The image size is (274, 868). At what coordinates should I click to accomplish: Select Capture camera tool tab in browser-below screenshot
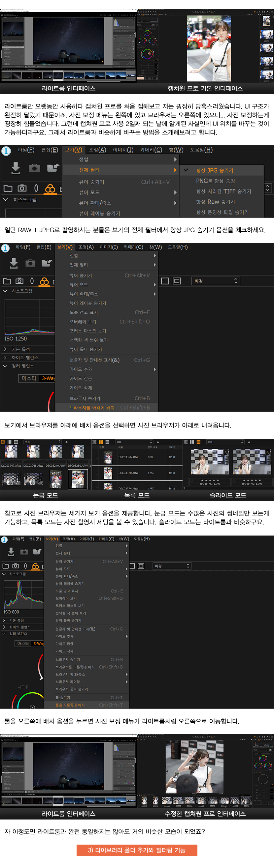(x=19, y=281)
